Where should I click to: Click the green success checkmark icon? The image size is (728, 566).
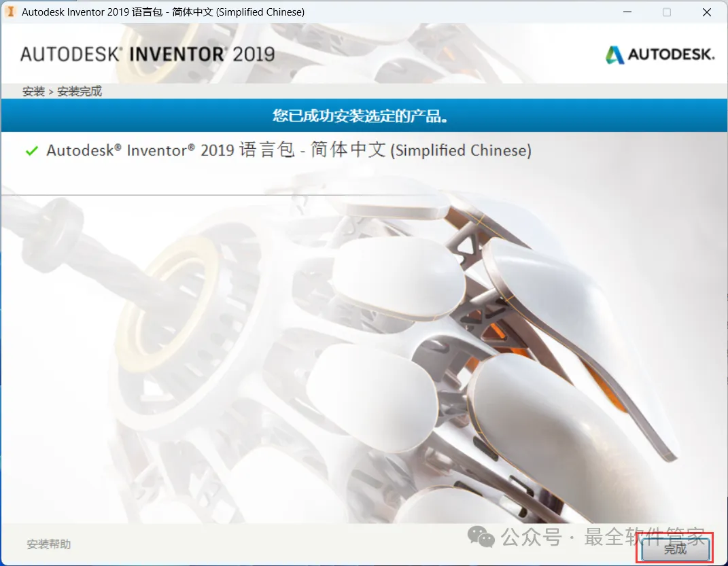point(31,151)
